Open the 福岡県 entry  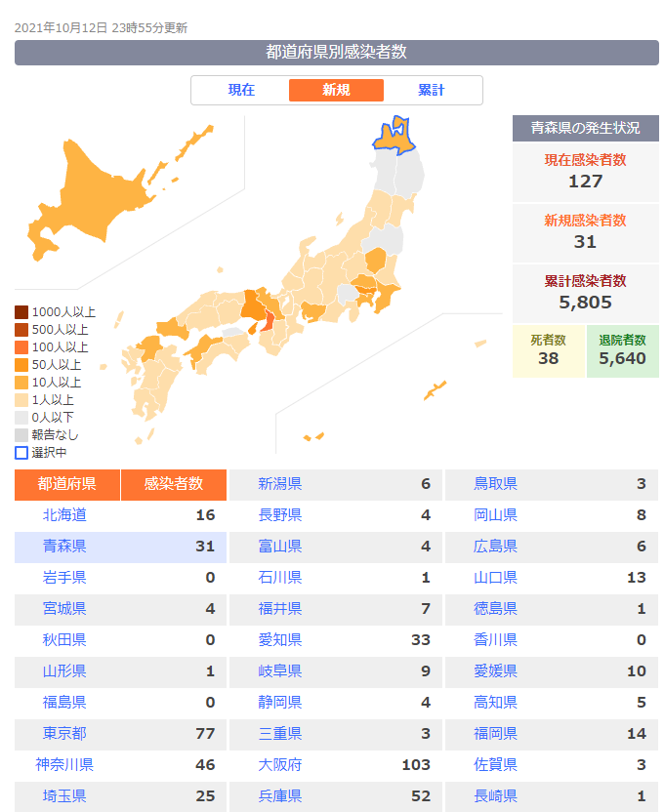pos(496,733)
